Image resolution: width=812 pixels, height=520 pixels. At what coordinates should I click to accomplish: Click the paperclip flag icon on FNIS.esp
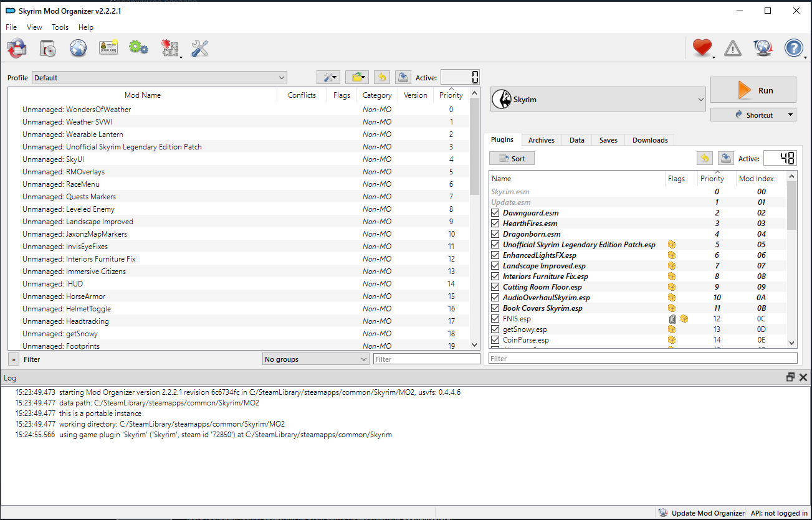[x=672, y=319]
